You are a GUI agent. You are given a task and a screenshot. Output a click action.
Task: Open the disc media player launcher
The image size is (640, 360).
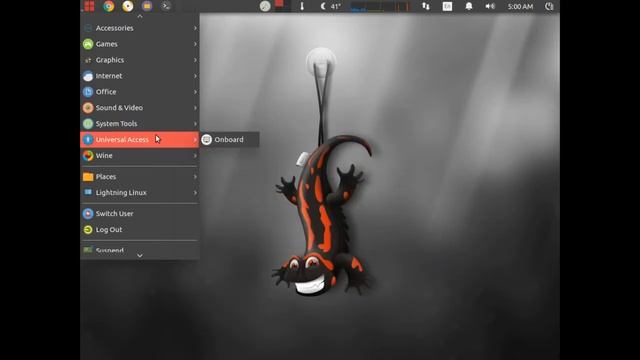(128, 6)
